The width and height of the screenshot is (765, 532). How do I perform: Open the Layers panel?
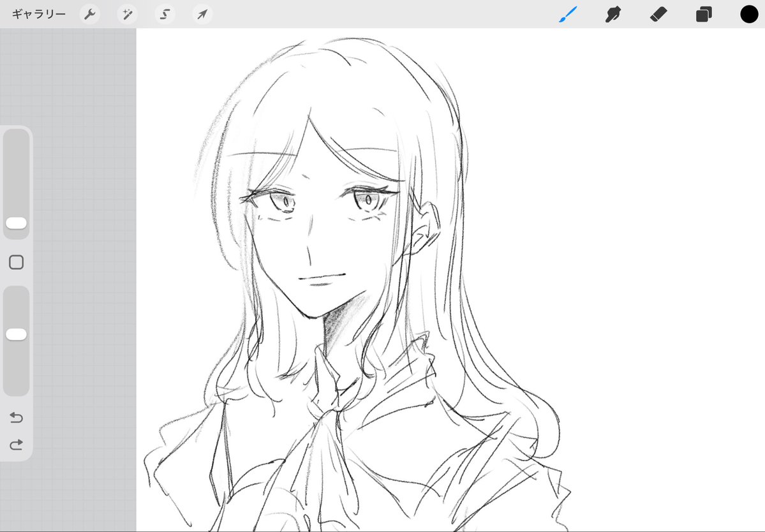click(704, 14)
